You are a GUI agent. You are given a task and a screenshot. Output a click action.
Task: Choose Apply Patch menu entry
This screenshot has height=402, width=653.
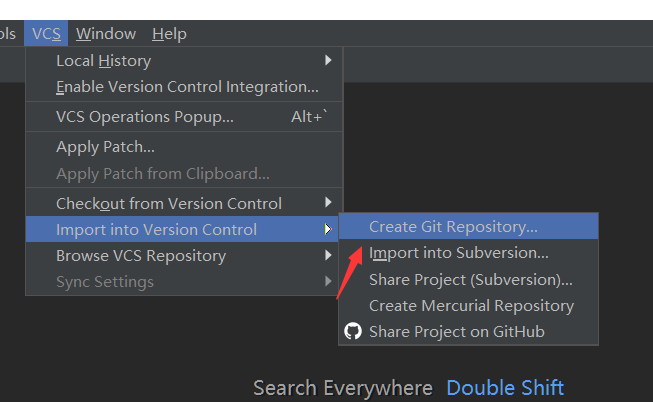click(105, 147)
